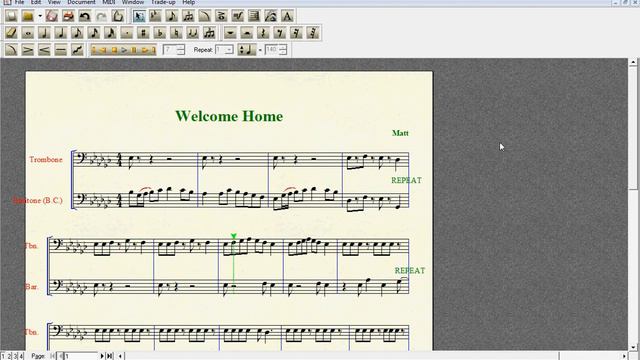Select zoom level tab 1 at bottom
Viewport: 640px width, 360px height.
tap(3, 356)
